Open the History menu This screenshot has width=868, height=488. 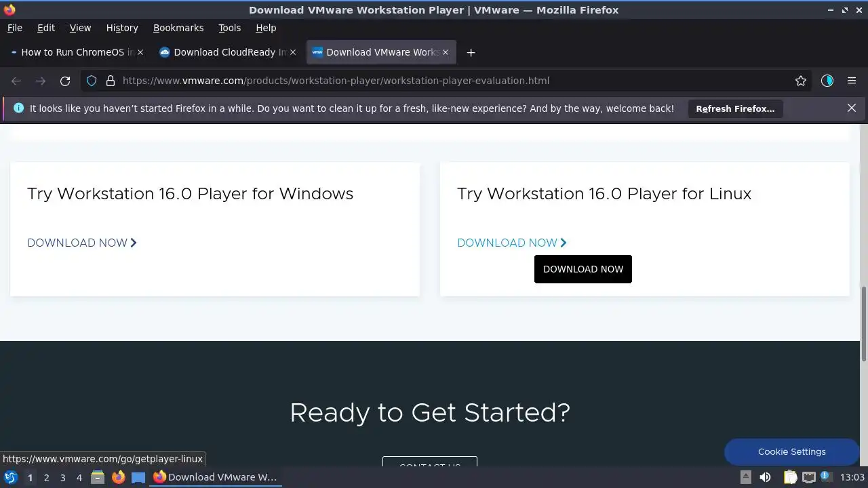122,28
